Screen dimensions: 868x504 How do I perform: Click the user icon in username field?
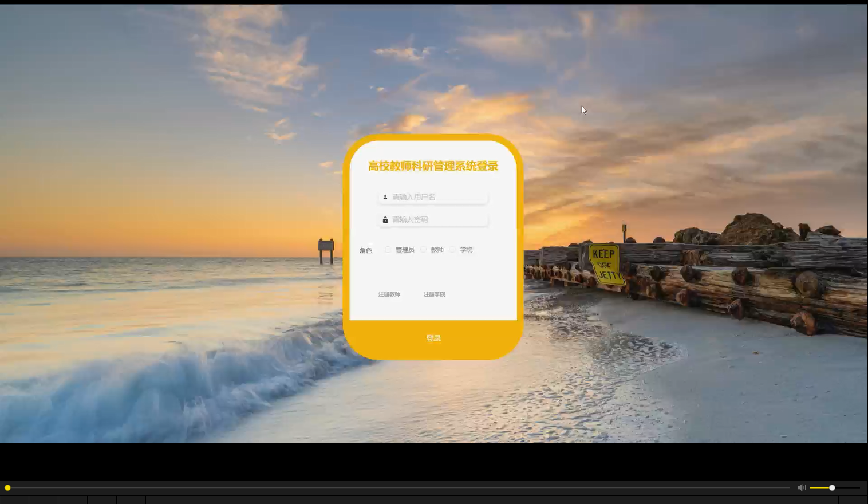point(385,197)
